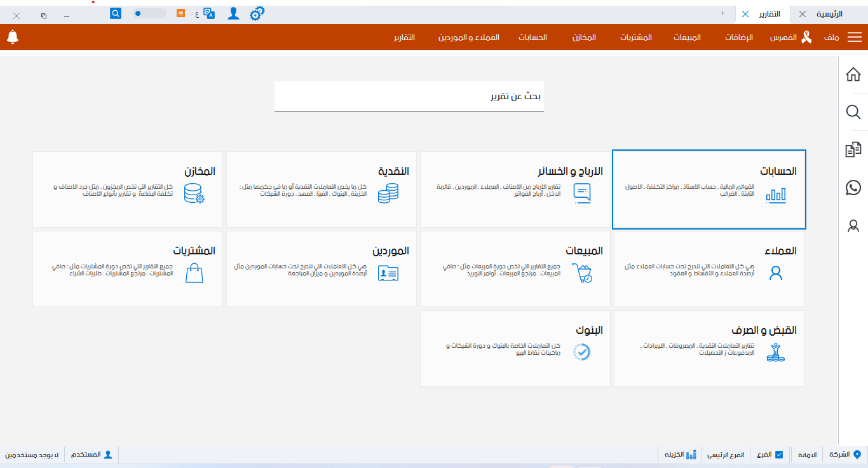Click the contact person icon in right sidebar
This screenshot has width=868, height=468.
853,226
